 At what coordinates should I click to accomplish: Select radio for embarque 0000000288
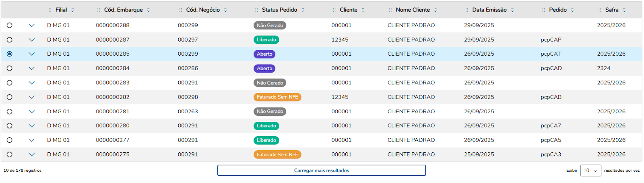pyautogui.click(x=10, y=25)
